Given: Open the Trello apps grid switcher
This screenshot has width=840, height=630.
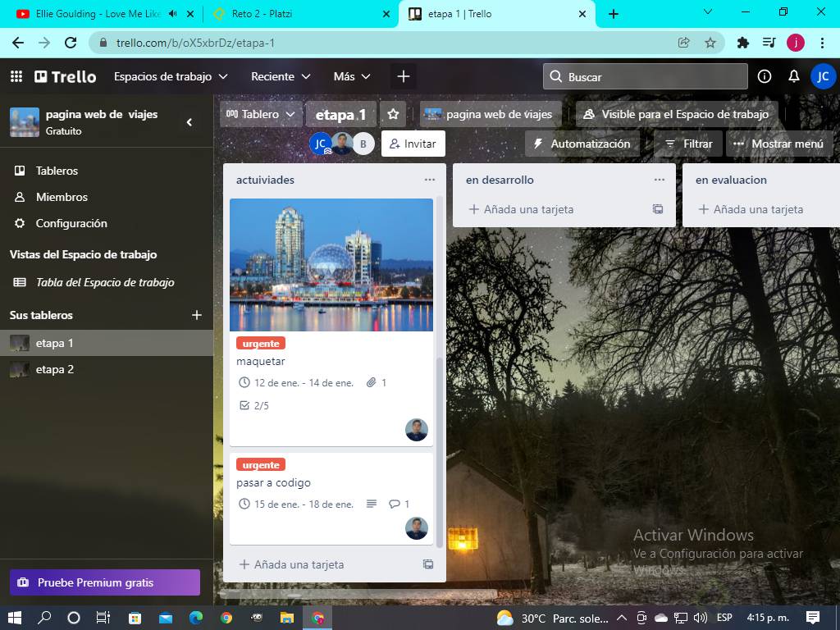Looking at the screenshot, I should pyautogui.click(x=16, y=76).
